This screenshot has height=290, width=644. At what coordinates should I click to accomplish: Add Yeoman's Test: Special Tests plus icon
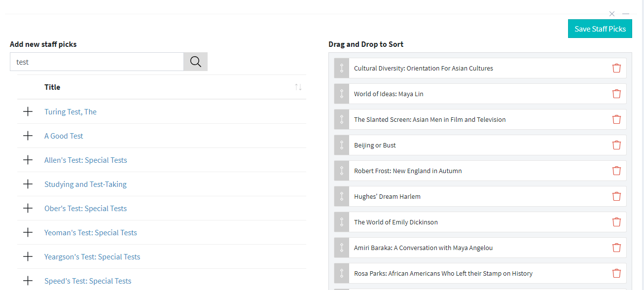(x=28, y=232)
